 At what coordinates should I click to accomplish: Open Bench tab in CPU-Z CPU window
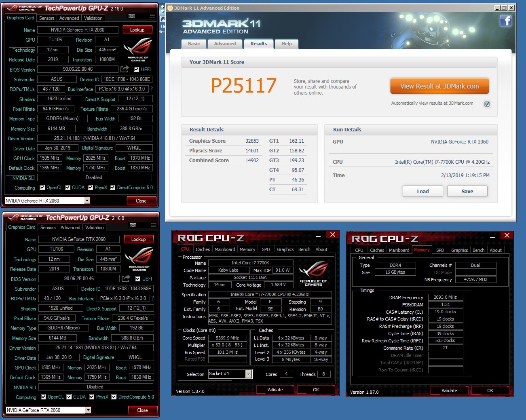(x=304, y=249)
